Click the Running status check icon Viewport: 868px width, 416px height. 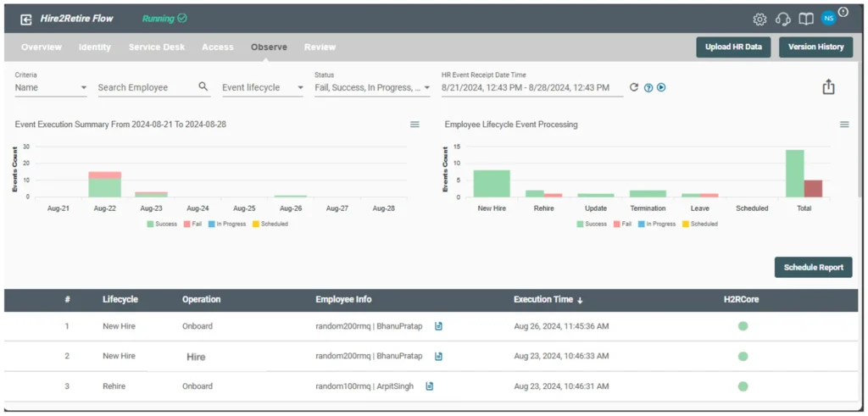pos(182,19)
